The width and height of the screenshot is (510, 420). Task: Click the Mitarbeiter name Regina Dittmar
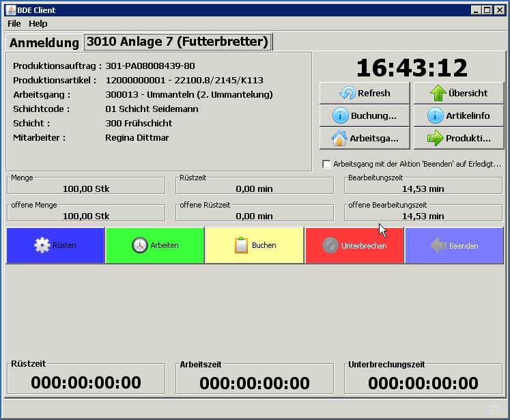click(x=137, y=138)
